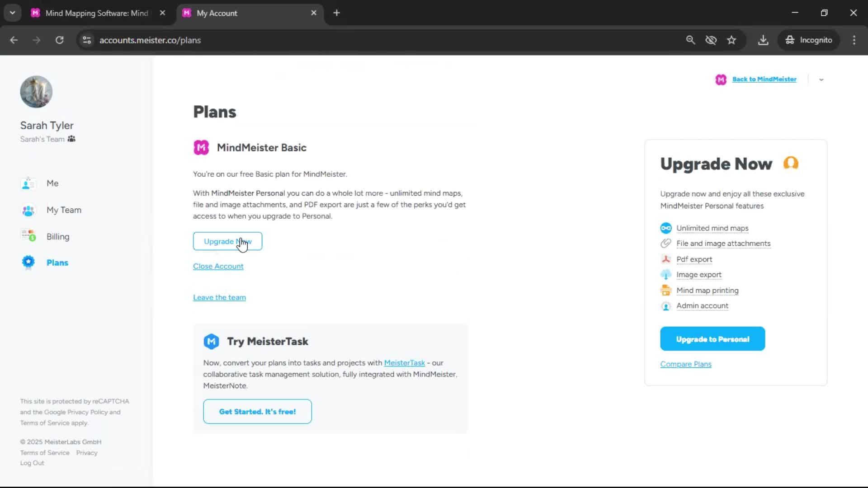Screen dimensions: 868x488
Task: Open browser downloads icon
Action: pos(763,40)
